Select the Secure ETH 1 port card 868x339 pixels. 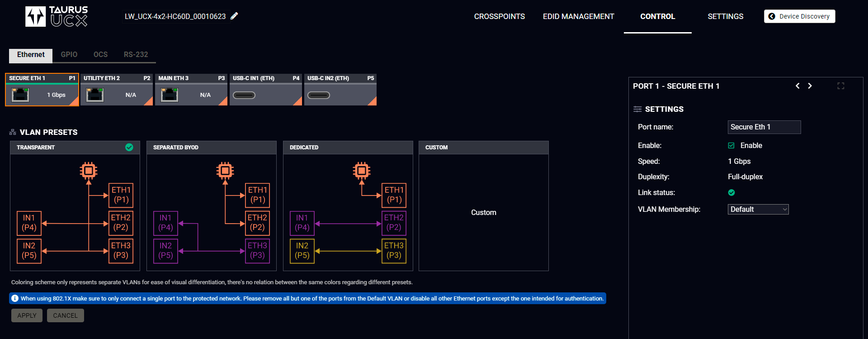point(42,90)
